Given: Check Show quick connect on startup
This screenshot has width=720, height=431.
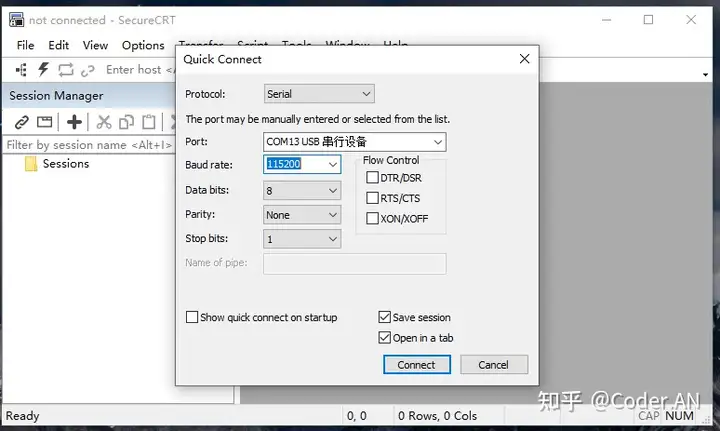Looking at the screenshot, I should pos(192,317).
